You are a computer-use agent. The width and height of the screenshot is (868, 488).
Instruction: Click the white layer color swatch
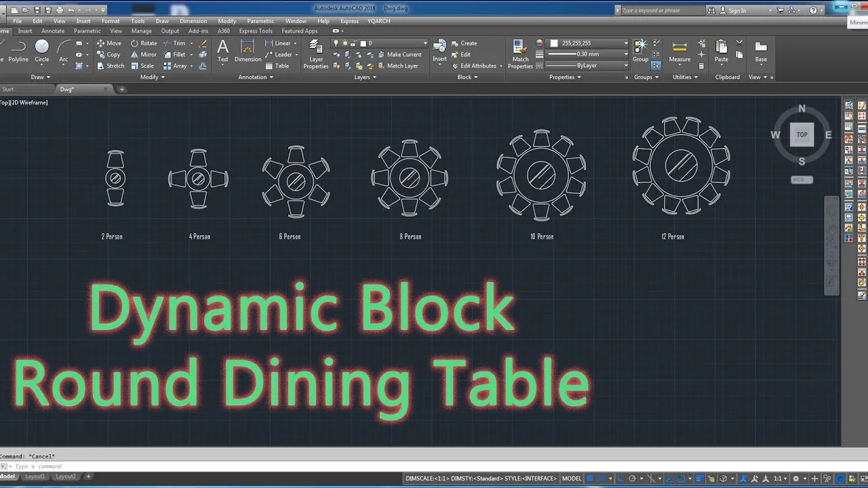363,43
